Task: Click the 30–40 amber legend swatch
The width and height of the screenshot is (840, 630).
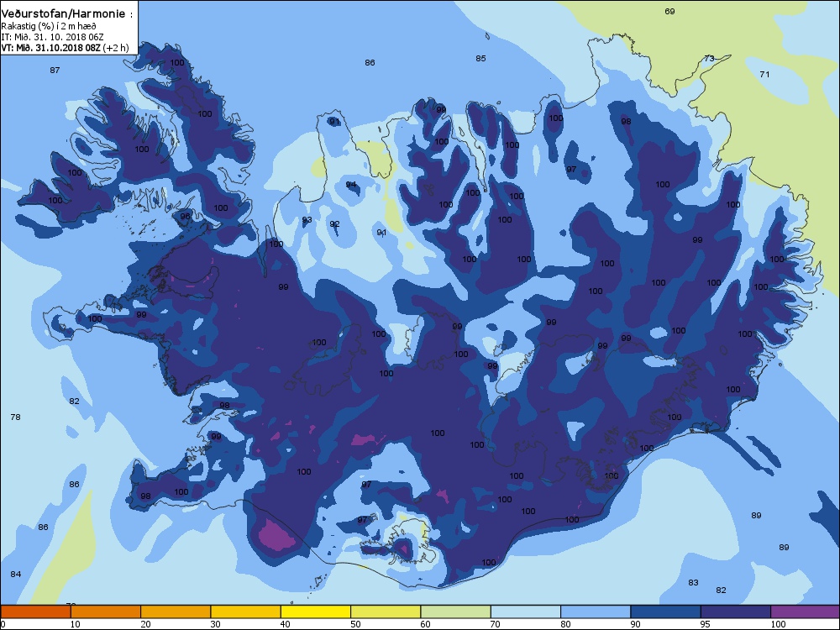Action: [246, 612]
